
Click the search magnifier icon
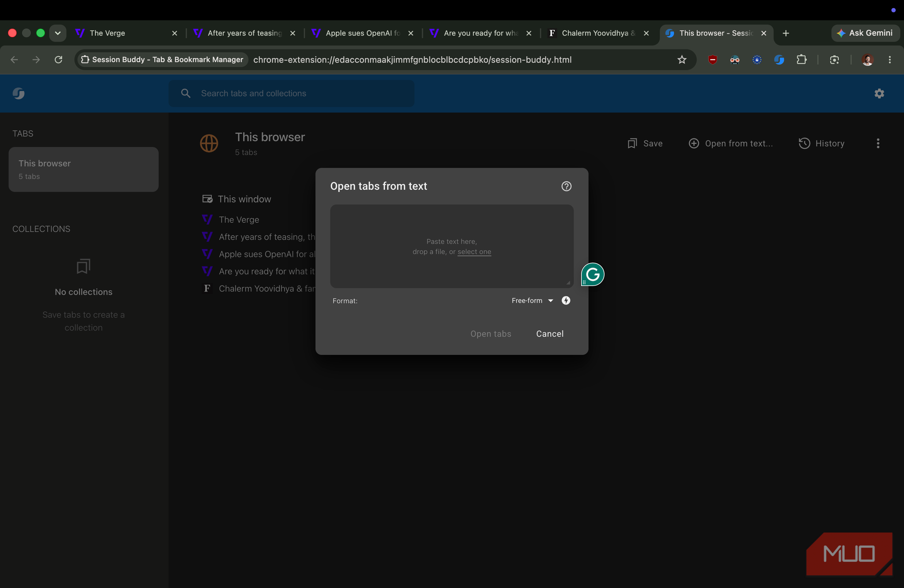[x=185, y=93]
